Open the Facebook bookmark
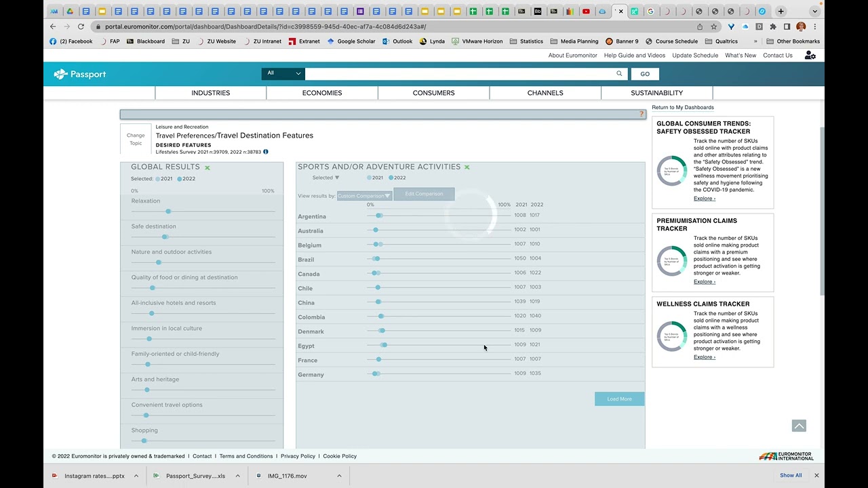Image resolution: width=868 pixels, height=488 pixels. pyautogui.click(x=71, y=41)
